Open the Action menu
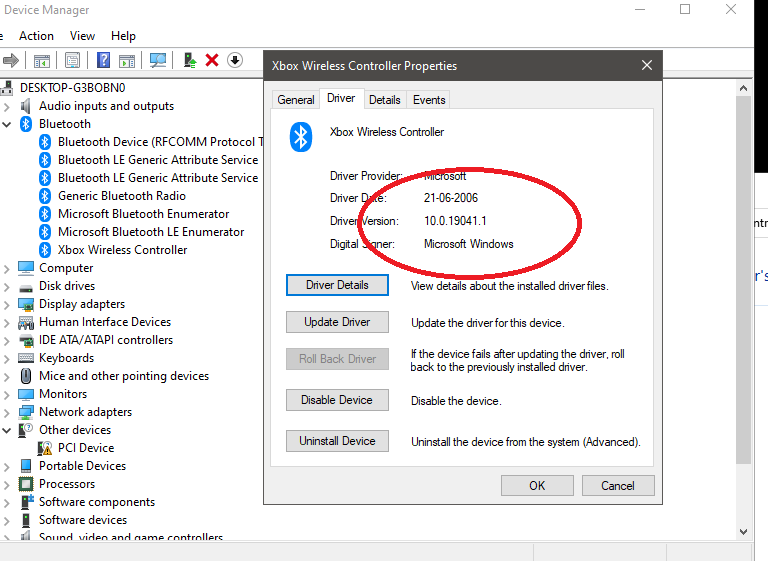768x561 pixels. (x=36, y=36)
